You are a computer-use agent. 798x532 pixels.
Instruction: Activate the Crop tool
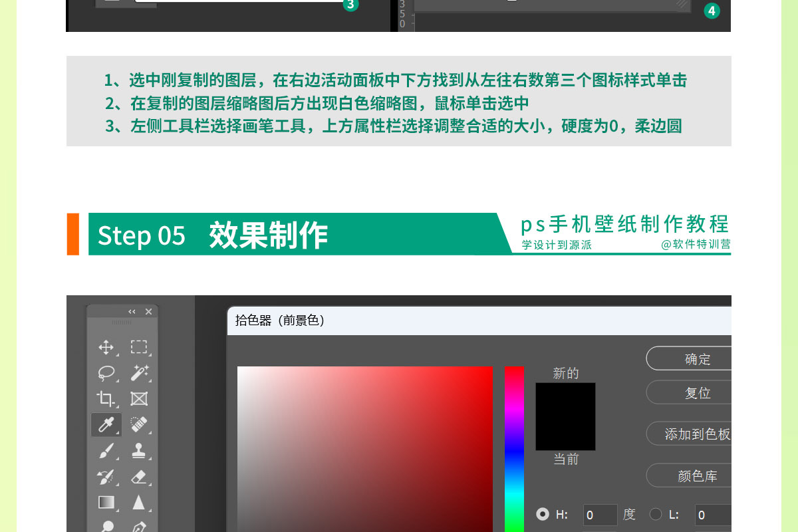click(x=106, y=399)
